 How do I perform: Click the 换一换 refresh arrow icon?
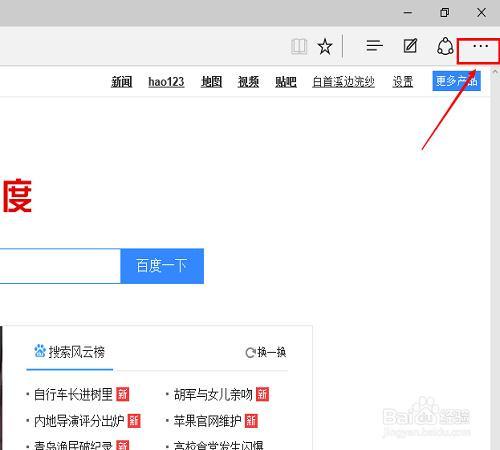click(250, 353)
